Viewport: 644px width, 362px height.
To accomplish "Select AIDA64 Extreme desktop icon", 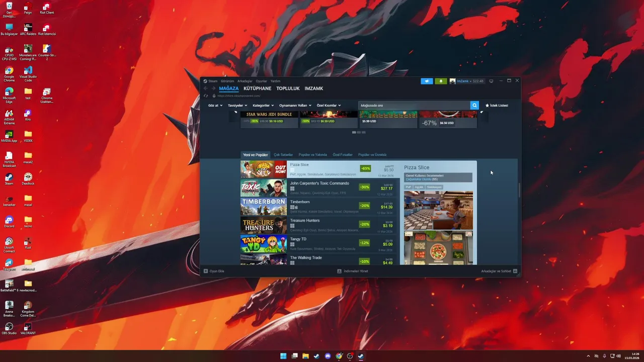I will point(9,117).
